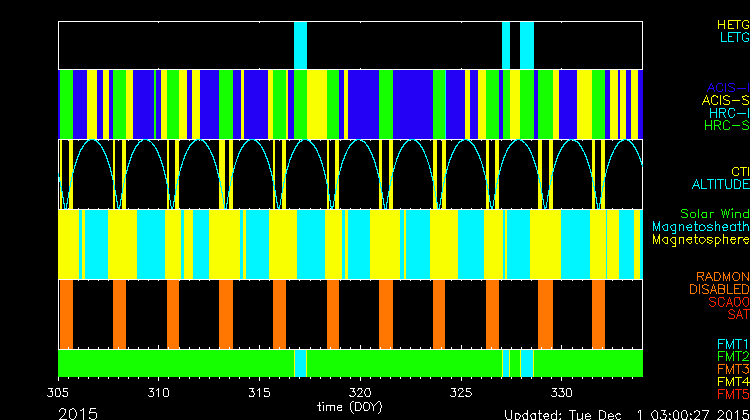This screenshot has width=750, height=420.
Task: Select the LETG legend label
Action: pyautogui.click(x=734, y=38)
